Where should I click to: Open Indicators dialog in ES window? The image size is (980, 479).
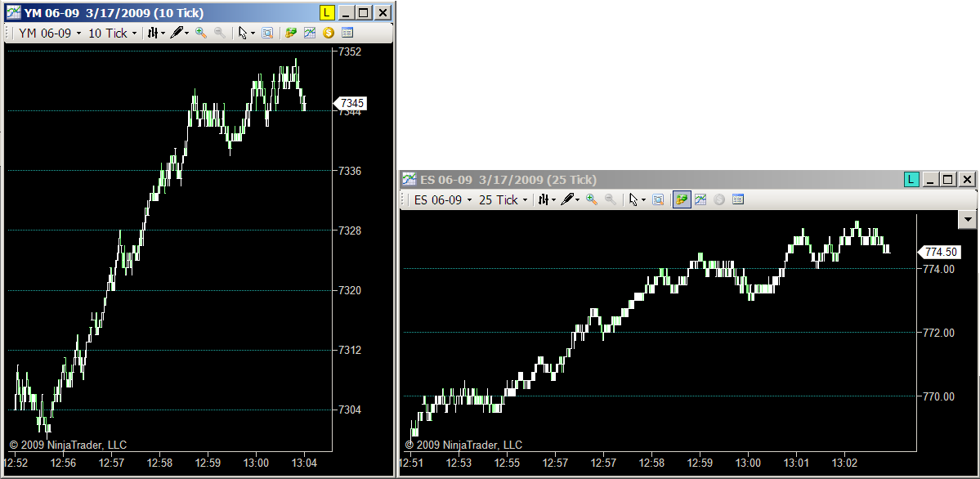tap(700, 199)
